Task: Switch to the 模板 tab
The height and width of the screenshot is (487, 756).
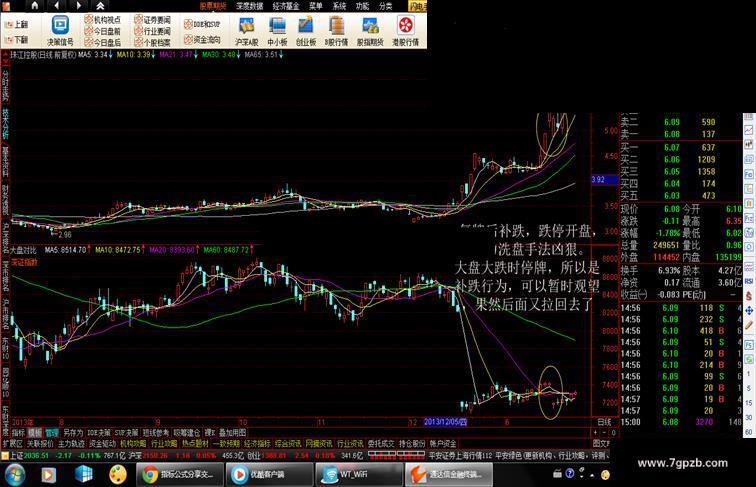Action: [x=35, y=433]
